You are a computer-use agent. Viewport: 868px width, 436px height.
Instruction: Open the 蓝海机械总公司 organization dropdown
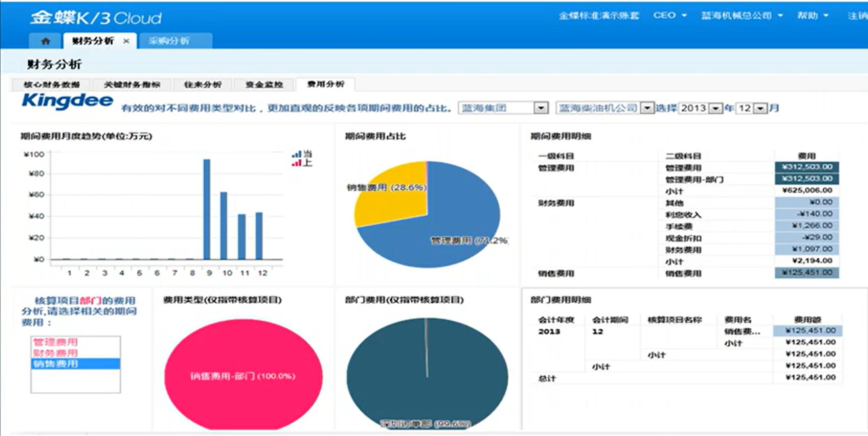742,15
